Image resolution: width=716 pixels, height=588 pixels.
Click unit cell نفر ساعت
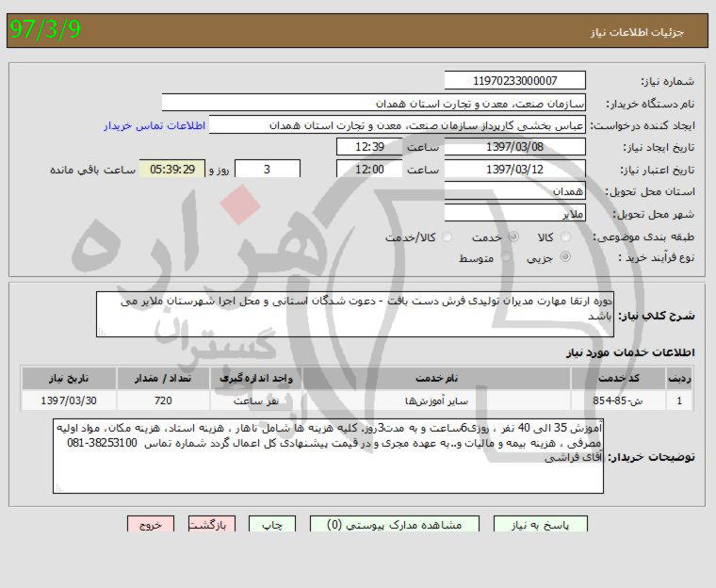(256, 400)
